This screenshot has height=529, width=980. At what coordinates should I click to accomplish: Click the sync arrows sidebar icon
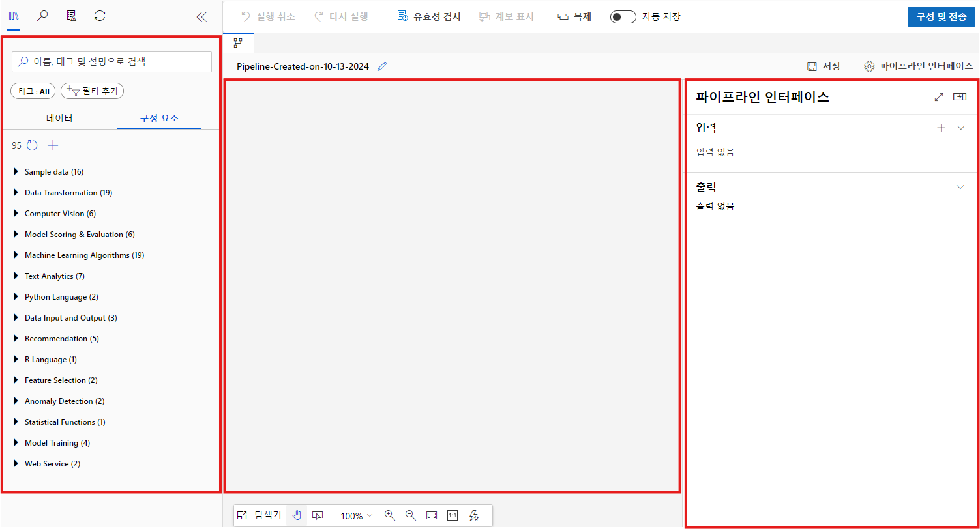pyautogui.click(x=100, y=16)
